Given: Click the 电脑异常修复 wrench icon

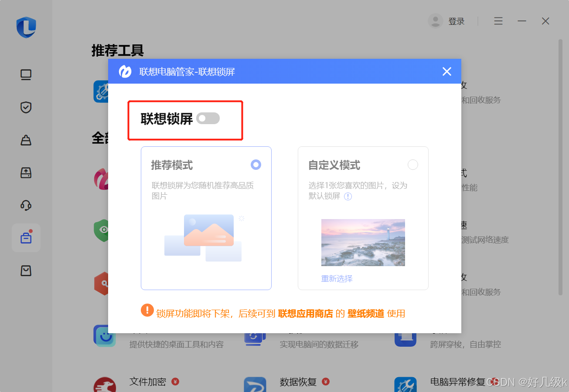Looking at the screenshot, I should 405,384.
